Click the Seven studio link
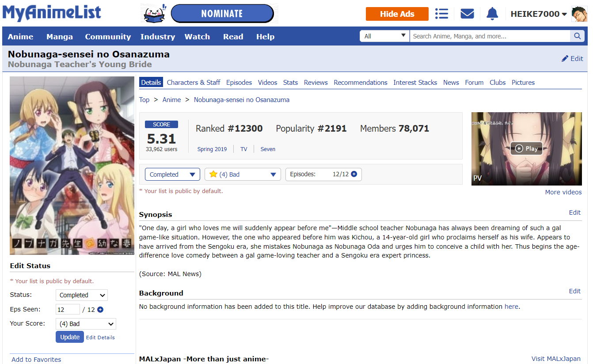 pyautogui.click(x=268, y=149)
